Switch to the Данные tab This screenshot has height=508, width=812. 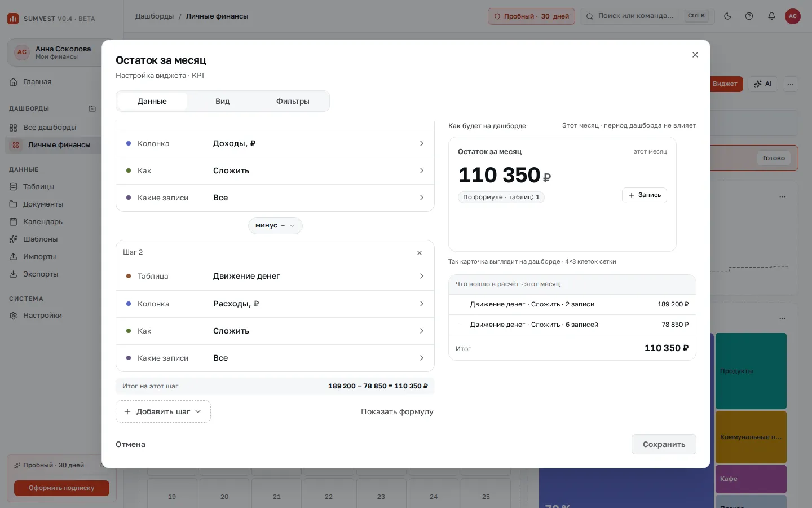[152, 101]
